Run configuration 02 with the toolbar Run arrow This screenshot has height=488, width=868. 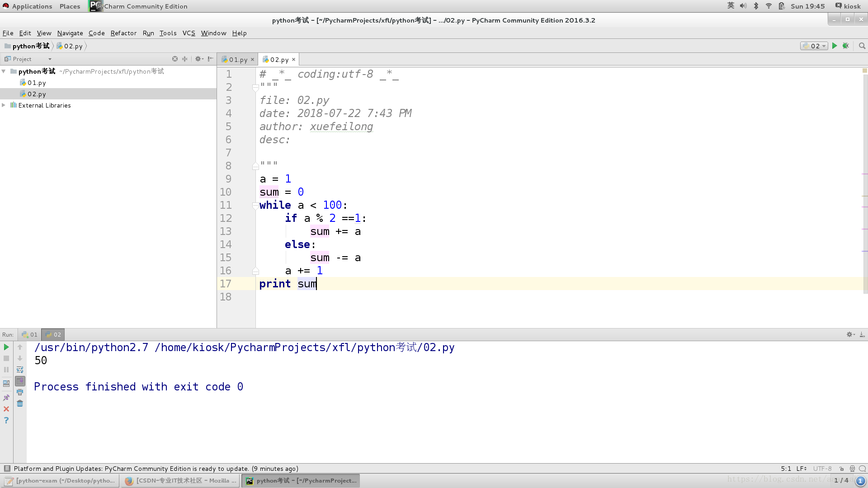[835, 46]
